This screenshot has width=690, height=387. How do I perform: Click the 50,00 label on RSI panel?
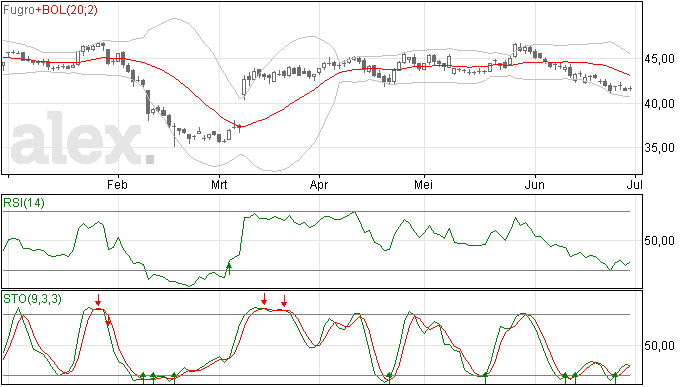click(659, 240)
